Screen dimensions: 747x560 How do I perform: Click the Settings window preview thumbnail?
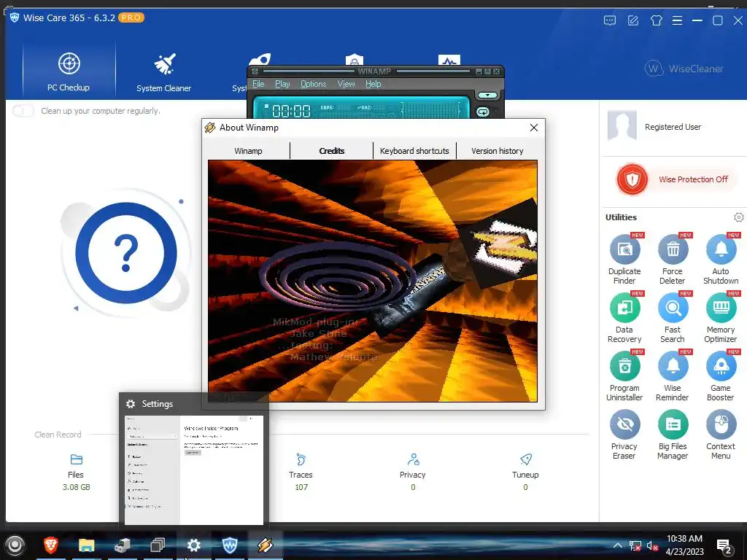(194, 470)
